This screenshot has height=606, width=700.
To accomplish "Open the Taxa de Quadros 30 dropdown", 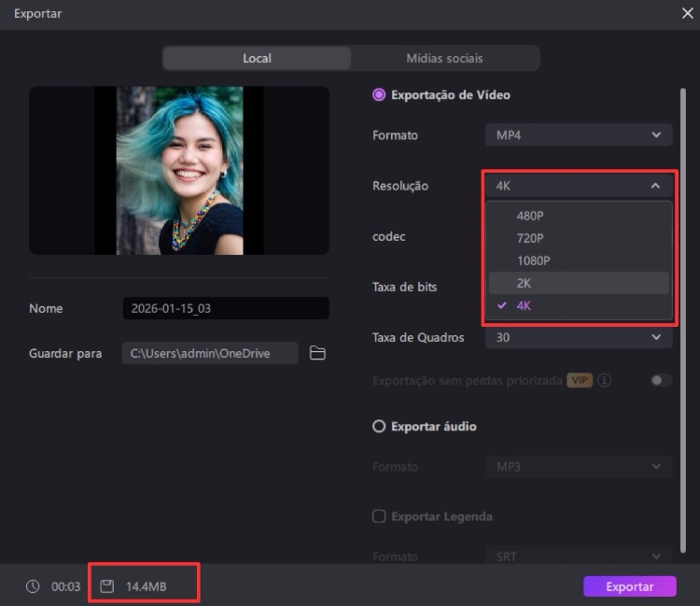I will 579,337.
